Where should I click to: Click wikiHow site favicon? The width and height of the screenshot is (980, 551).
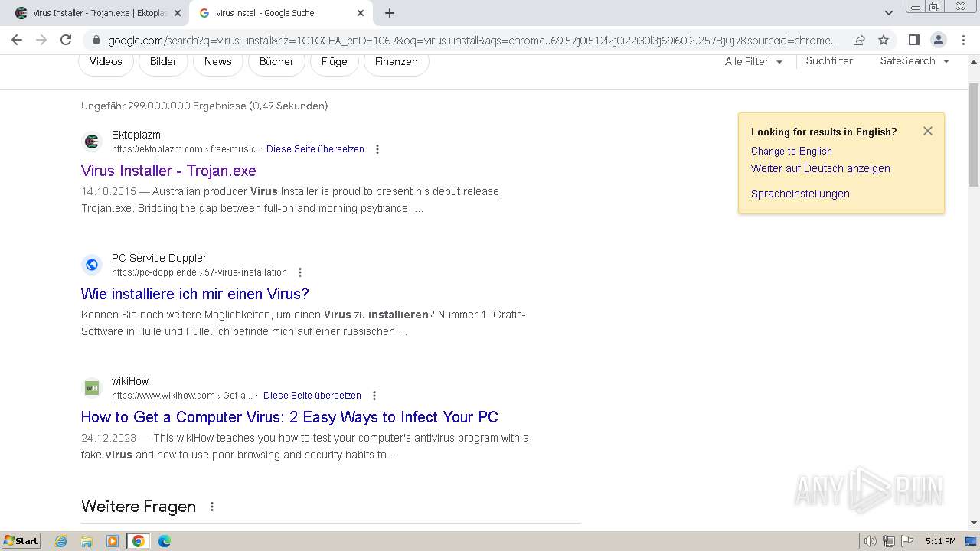pos(92,388)
